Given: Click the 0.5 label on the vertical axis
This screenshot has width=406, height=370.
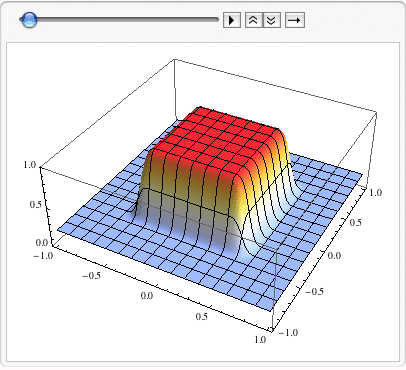Looking at the screenshot, I should coord(36,204).
